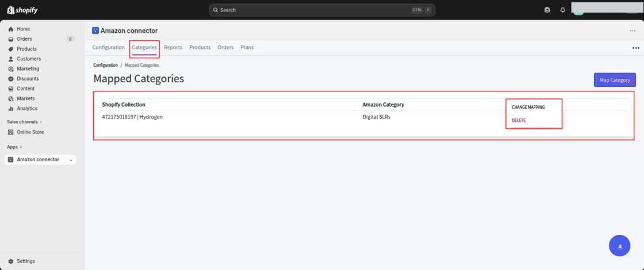Click the Markets globe icon in sidebar
The height and width of the screenshot is (270, 644).
(11, 98)
